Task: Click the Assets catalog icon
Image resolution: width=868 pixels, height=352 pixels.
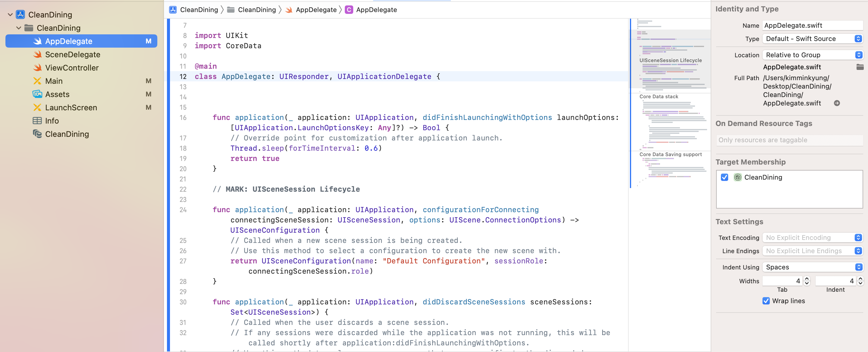Action: click(37, 94)
